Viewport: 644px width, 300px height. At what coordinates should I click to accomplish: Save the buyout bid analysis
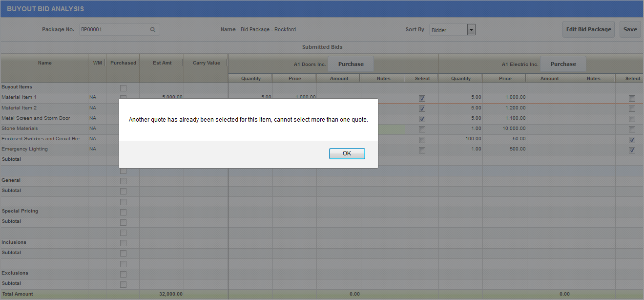tap(630, 29)
